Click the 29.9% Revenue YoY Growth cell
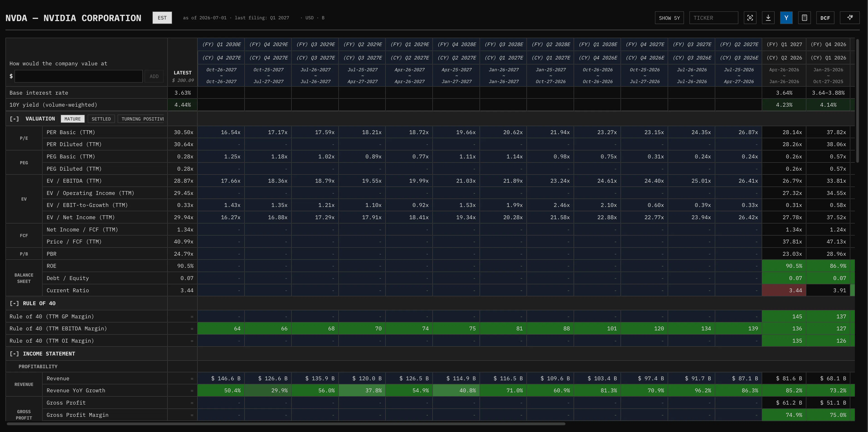Image resolution: width=868 pixels, height=432 pixels. coord(268,390)
